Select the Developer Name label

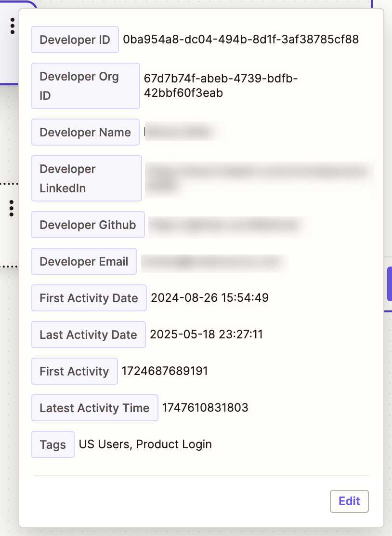[85, 132]
